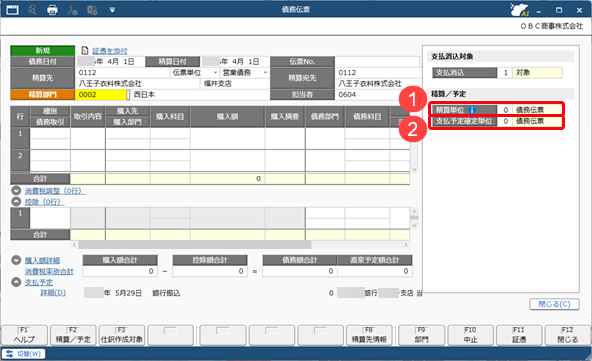Image resolution: width=592 pixels, height=361 pixels.
Task: Click the 閉じる(C) button
Action: pyautogui.click(x=554, y=304)
